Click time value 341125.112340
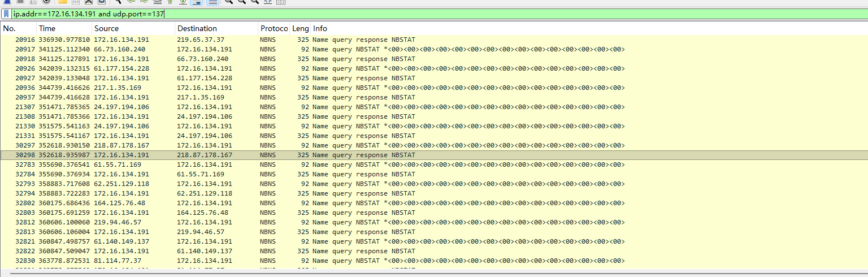This screenshot has width=868, height=277. pyautogui.click(x=64, y=49)
